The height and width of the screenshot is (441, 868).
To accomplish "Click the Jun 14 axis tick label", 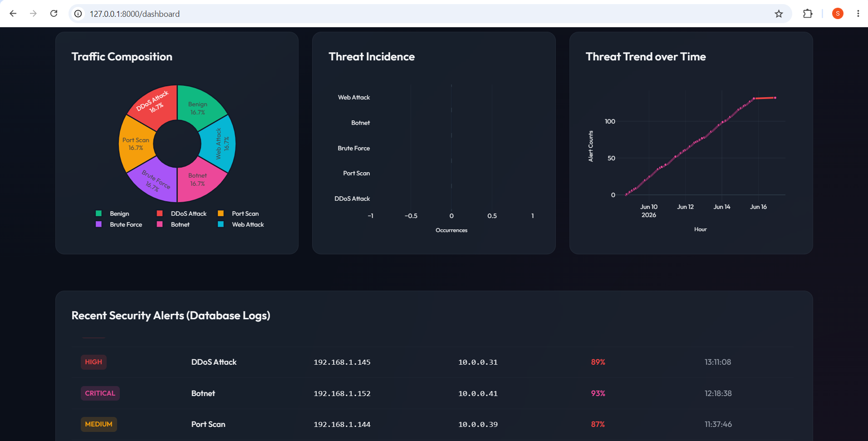I will [x=722, y=207].
